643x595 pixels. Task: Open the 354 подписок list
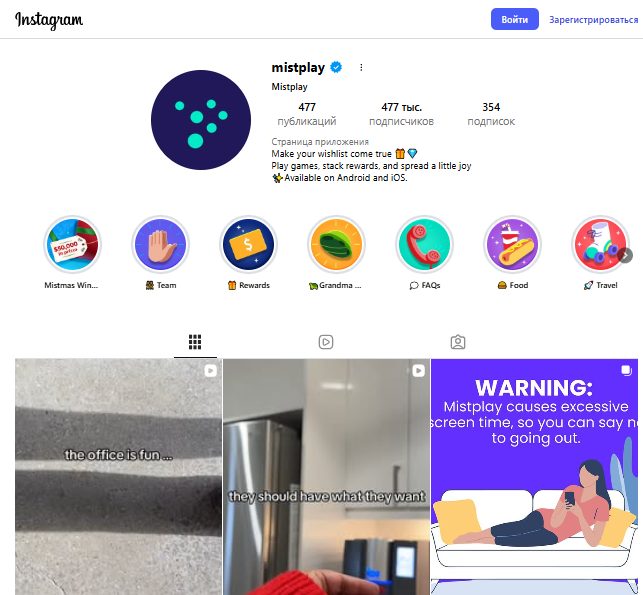(491, 114)
